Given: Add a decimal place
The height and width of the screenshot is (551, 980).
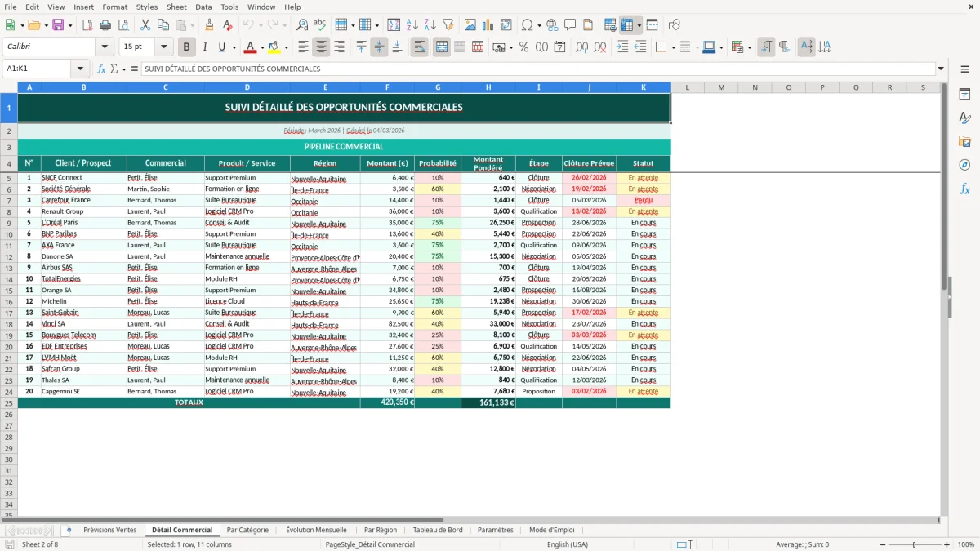Looking at the screenshot, I should pos(581,47).
